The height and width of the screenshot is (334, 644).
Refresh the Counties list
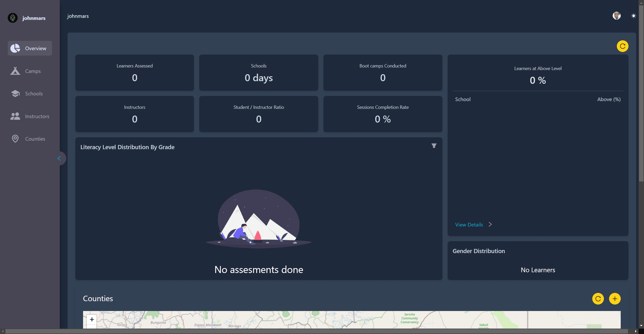[x=598, y=299]
